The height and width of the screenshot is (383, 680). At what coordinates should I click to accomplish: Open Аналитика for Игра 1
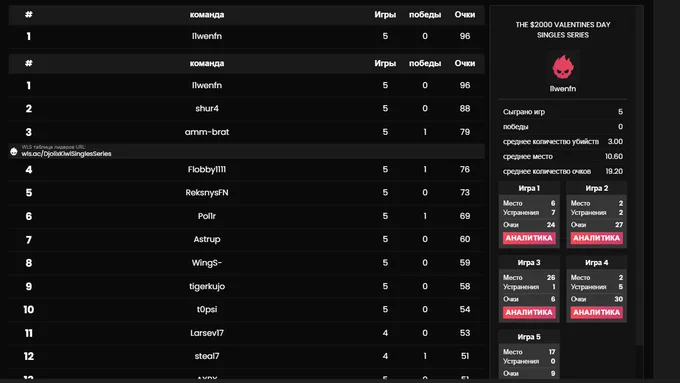coord(529,238)
